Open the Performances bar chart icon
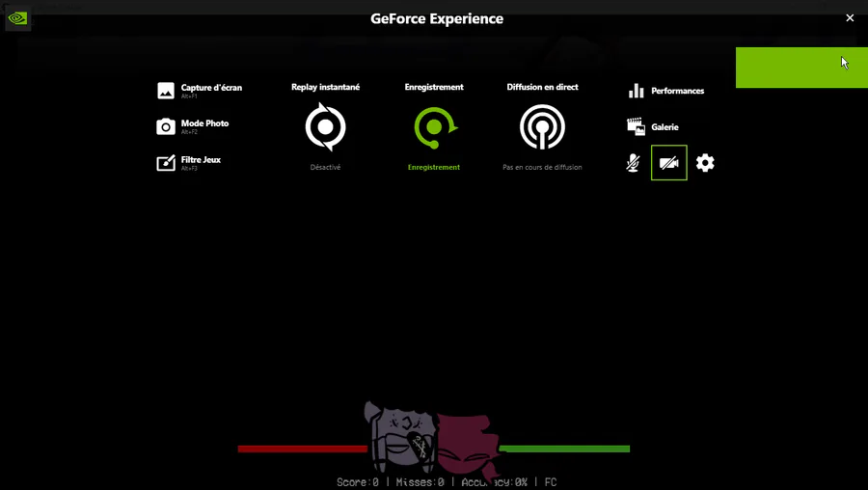Screen dimensions: 868x490 (637, 91)
